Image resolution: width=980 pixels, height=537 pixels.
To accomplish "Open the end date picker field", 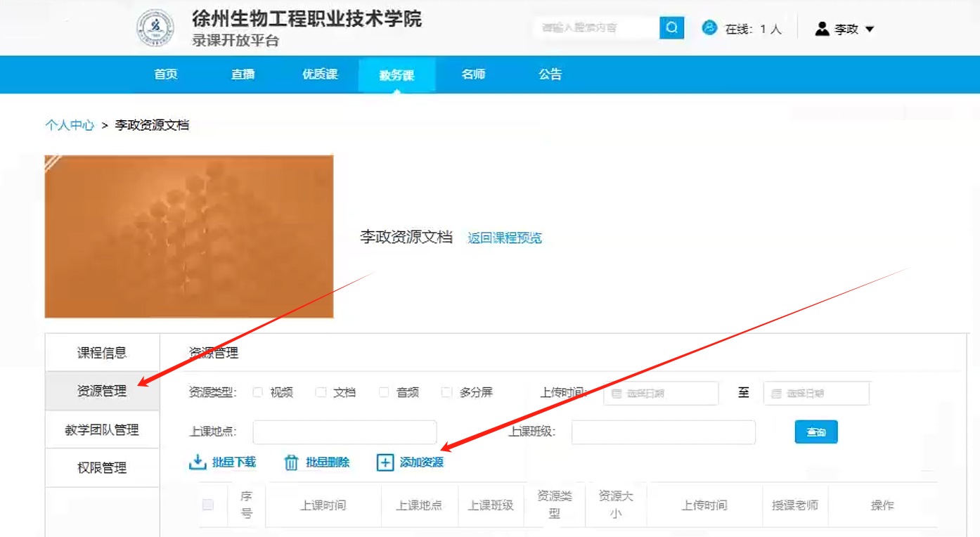I will click(x=816, y=394).
